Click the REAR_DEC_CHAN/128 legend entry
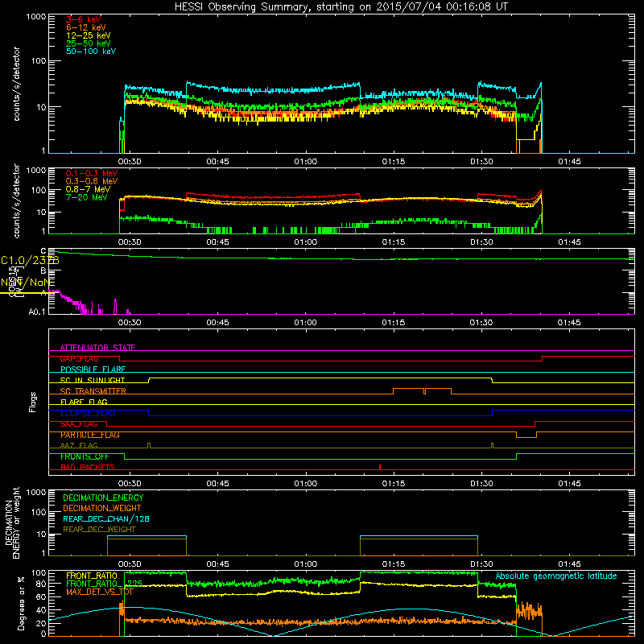The width and height of the screenshot is (644, 644). [106, 518]
